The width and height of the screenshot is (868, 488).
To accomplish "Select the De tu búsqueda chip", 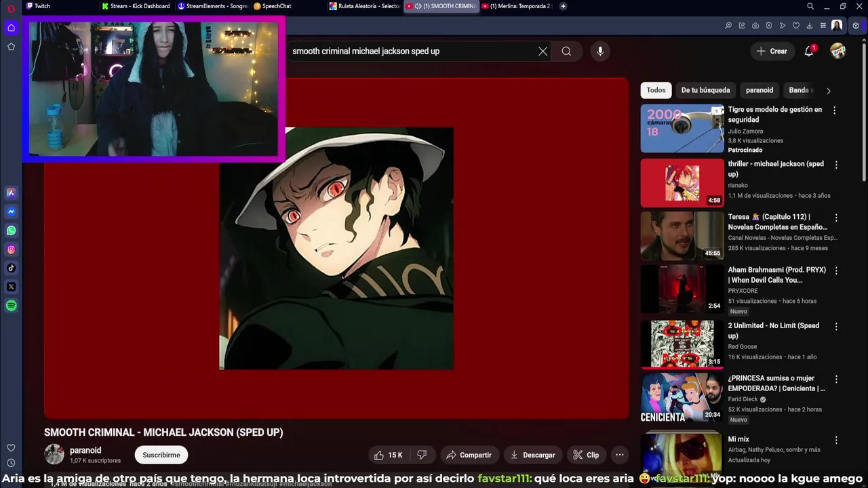I will pos(705,90).
